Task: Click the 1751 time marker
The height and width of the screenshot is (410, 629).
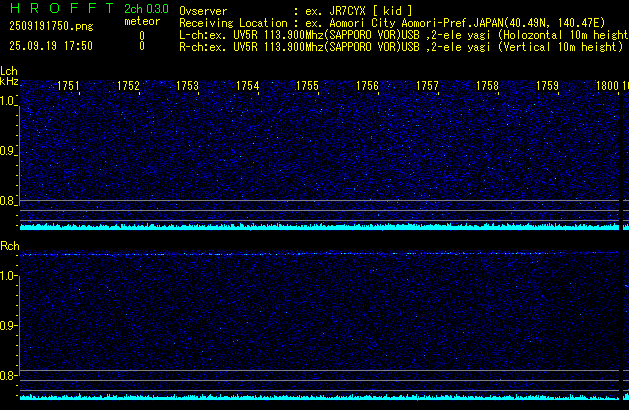Action: tap(69, 86)
